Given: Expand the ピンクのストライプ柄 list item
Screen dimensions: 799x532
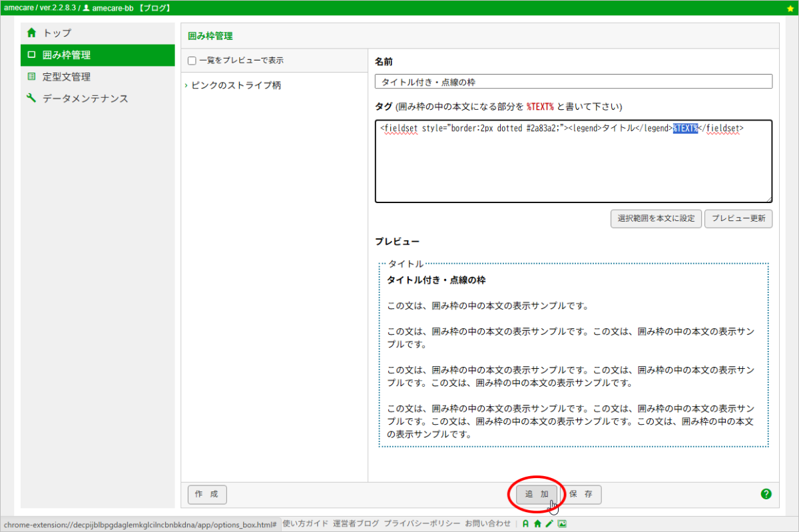Looking at the screenshot, I should point(236,86).
